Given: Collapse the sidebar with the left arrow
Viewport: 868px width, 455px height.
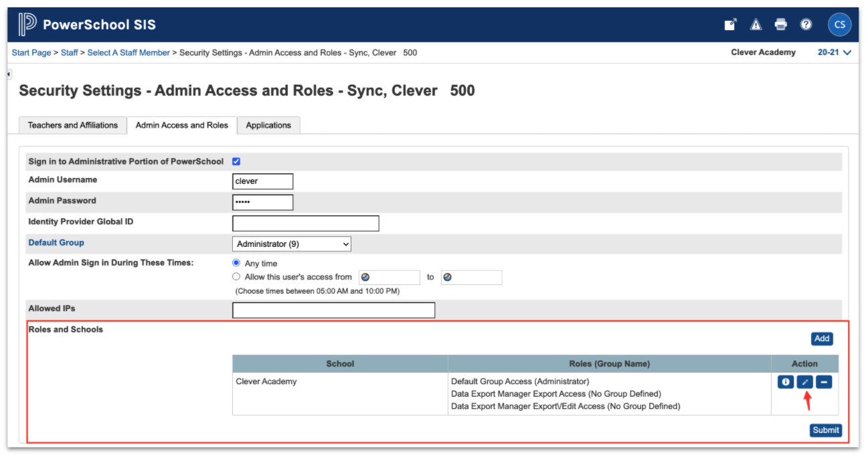Looking at the screenshot, I should pyautogui.click(x=7, y=74).
